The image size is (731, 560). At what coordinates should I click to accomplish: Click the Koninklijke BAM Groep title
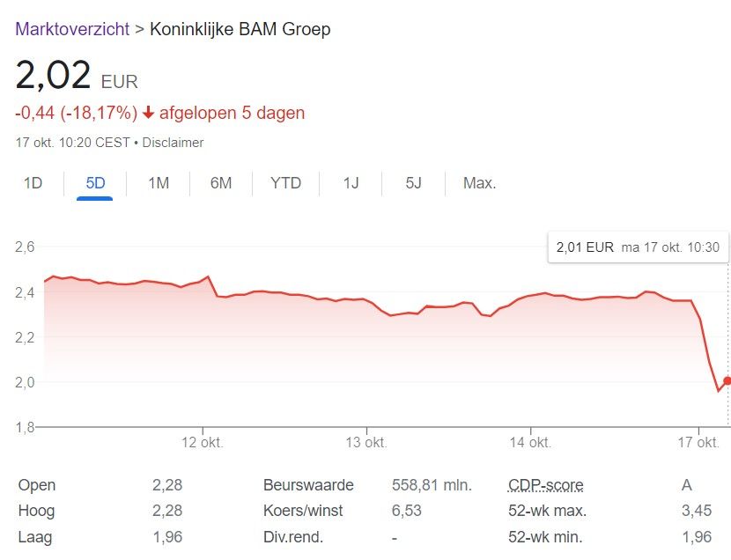(x=240, y=29)
